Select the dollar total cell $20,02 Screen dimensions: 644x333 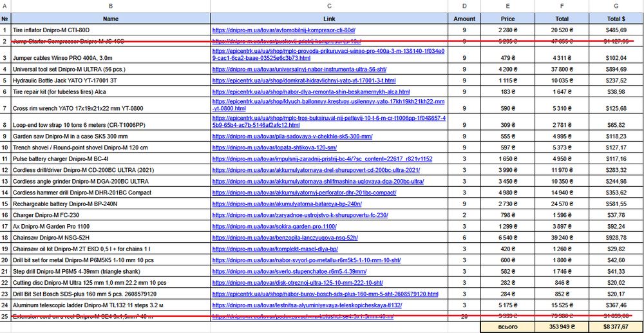tap(616, 283)
